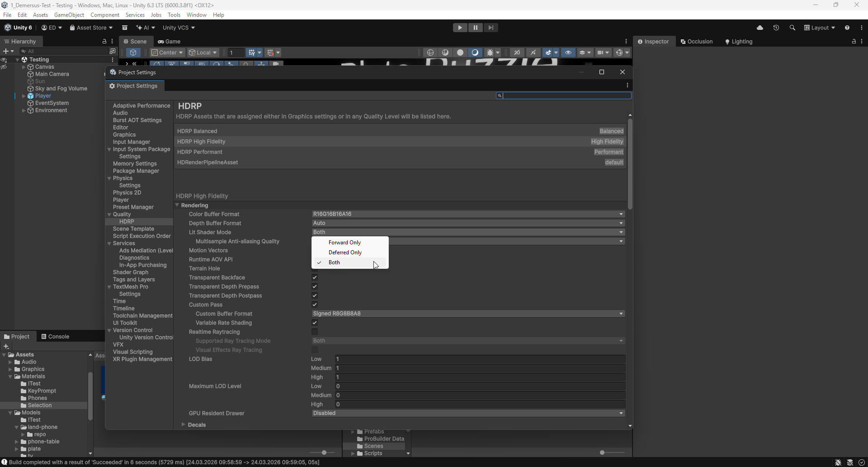The height and width of the screenshot is (467, 868).
Task: Select the Move tool grid snapping icon
Action: 270,53
